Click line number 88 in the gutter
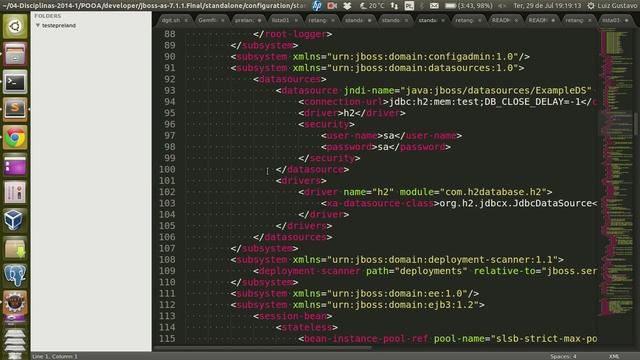Screen dimensions: 640x360 tap(169, 34)
